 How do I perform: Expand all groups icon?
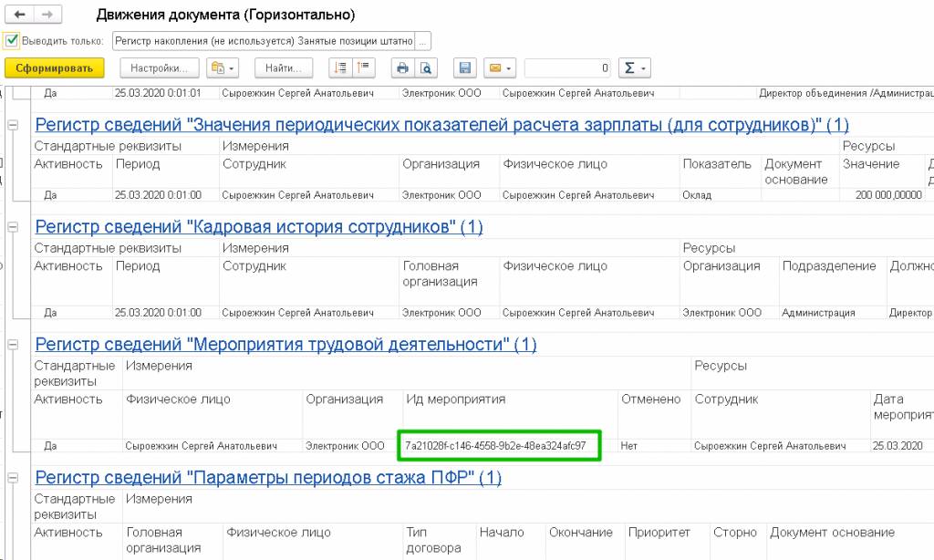[x=341, y=67]
